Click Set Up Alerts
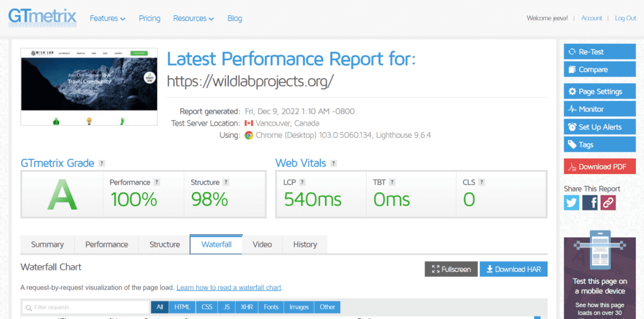The width and height of the screenshot is (644, 319). [x=599, y=127]
